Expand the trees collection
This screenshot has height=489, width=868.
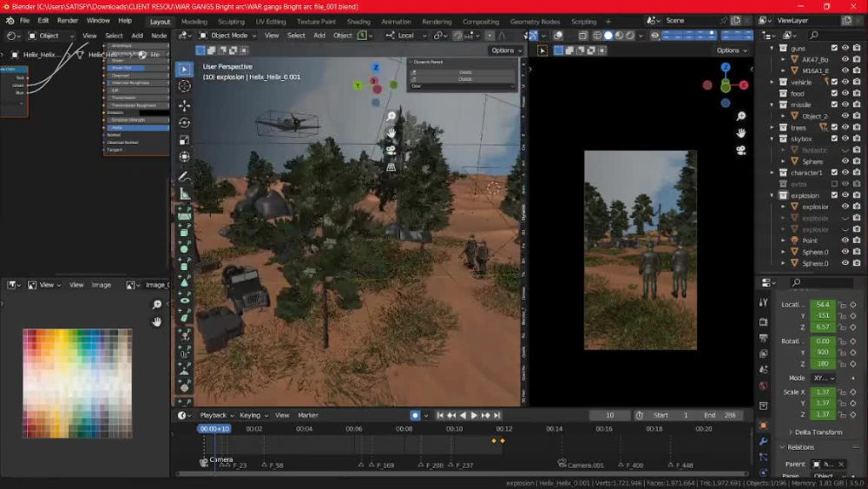pos(773,128)
